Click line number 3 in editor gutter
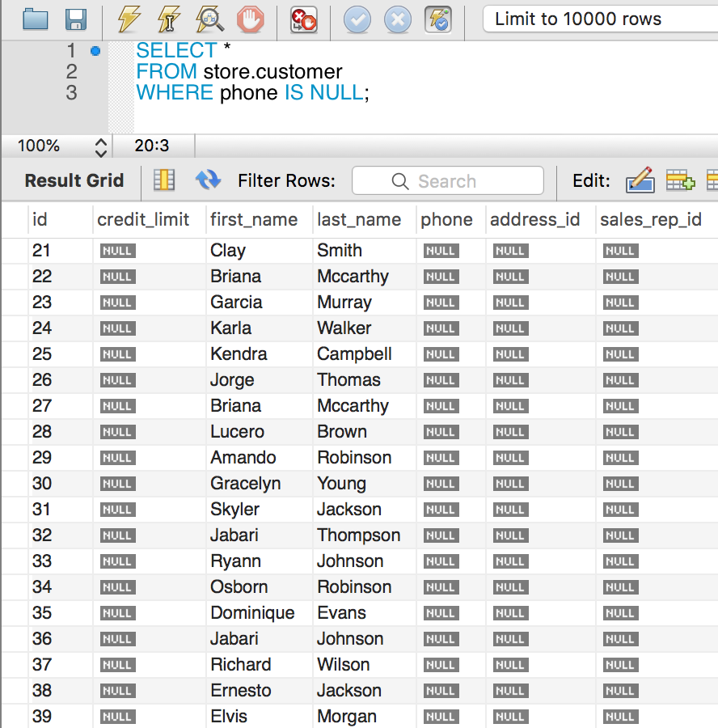This screenshot has width=718, height=728. pyautogui.click(x=71, y=92)
